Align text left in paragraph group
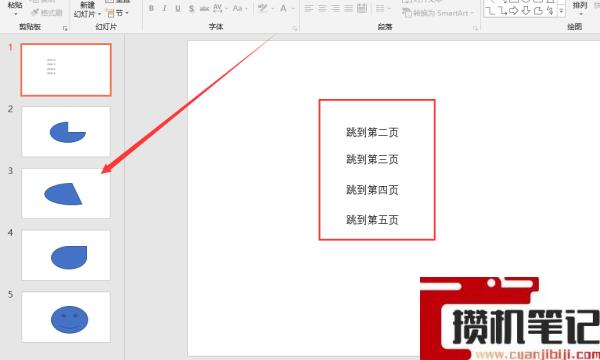The height and width of the screenshot is (360, 600). point(309,8)
